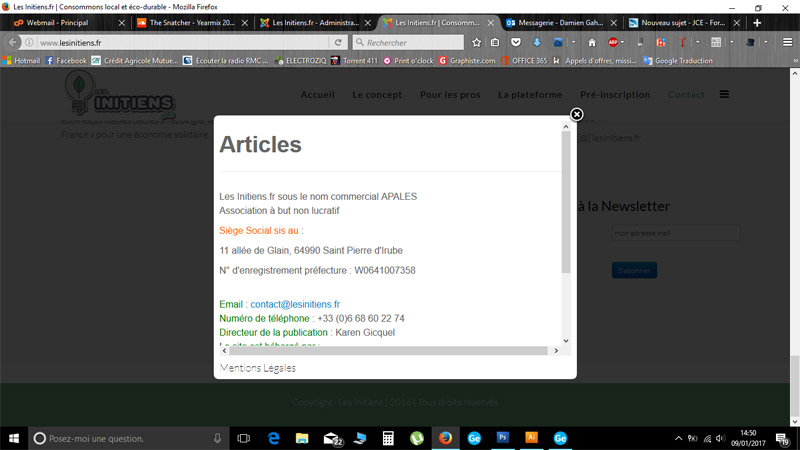Screen dimensions: 800x450
Task: Expand dropdown next to red T extension
Action: (x=697, y=42)
